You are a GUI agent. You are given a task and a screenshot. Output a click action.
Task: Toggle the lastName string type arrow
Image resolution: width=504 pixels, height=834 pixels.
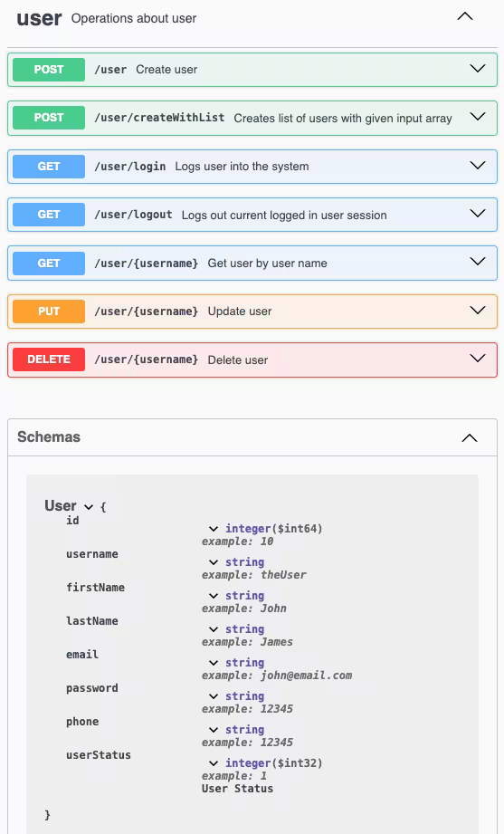coord(214,629)
